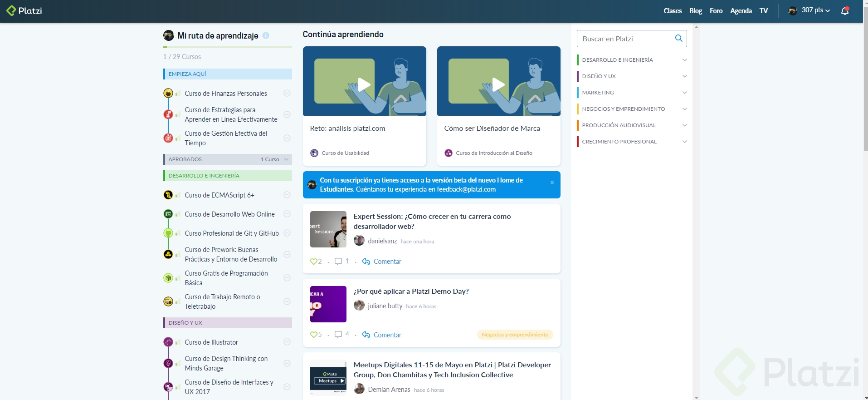Screen dimensions: 868x400
Task: Open the TV menu item
Action: point(764,11)
